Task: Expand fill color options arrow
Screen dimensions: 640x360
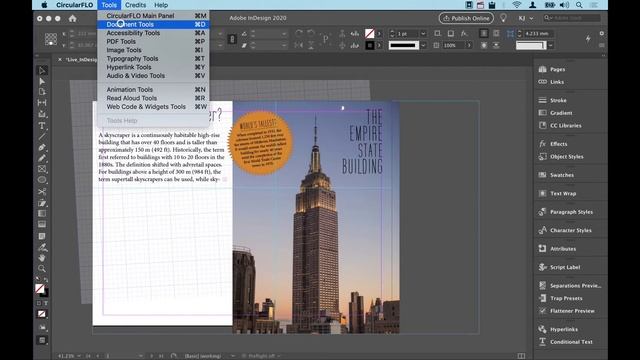Action: tap(379, 33)
